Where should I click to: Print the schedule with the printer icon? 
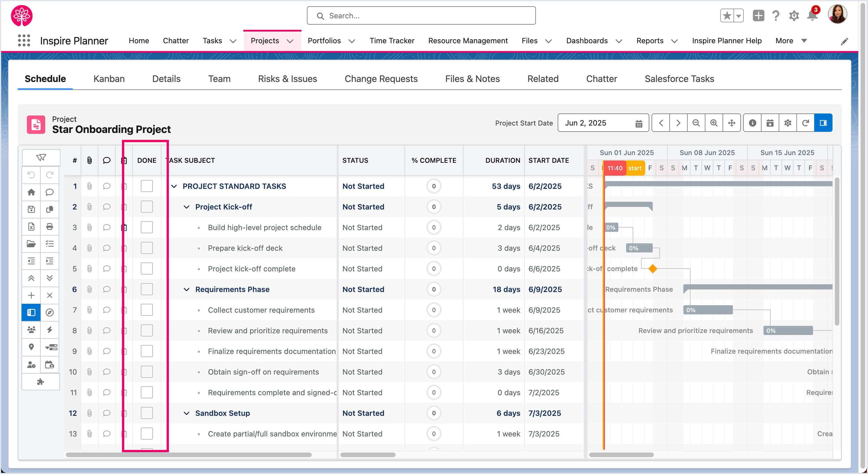pyautogui.click(x=50, y=226)
